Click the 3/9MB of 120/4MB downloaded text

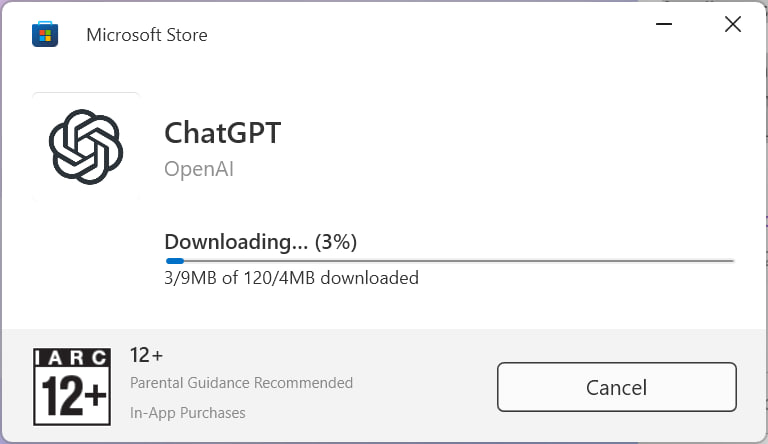point(291,278)
